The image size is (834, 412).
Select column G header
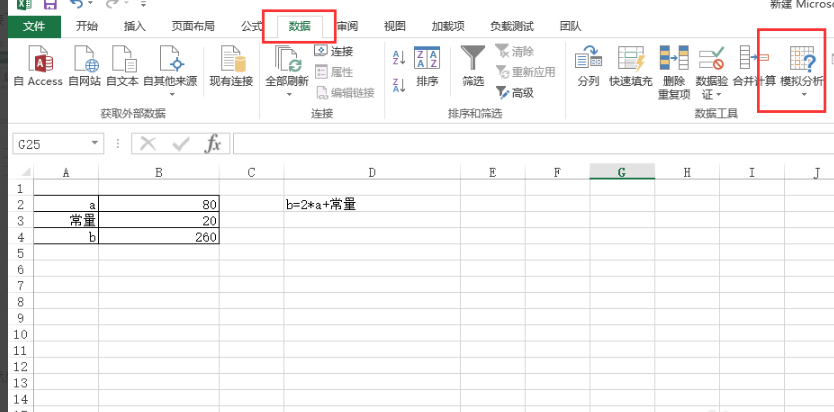coord(622,172)
